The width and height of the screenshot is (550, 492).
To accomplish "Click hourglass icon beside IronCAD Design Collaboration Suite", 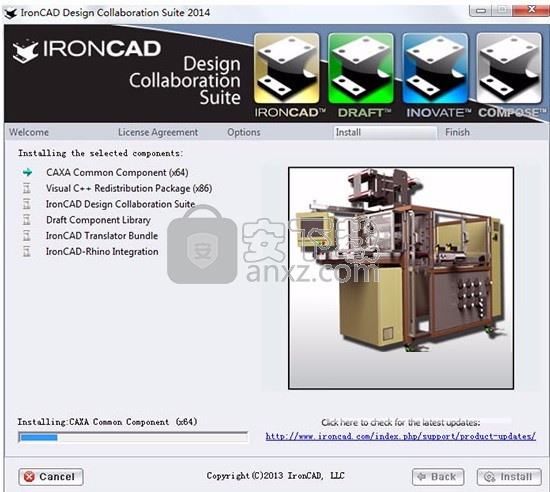I will (27, 204).
